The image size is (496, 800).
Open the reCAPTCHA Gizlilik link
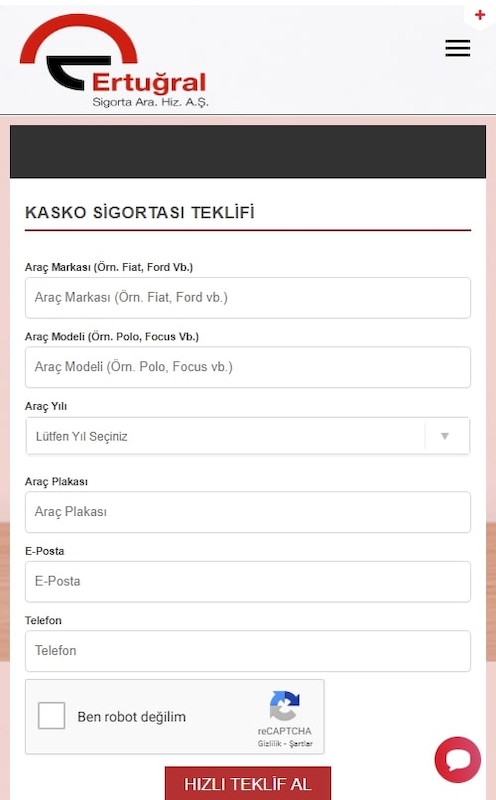pyautogui.click(x=269, y=743)
